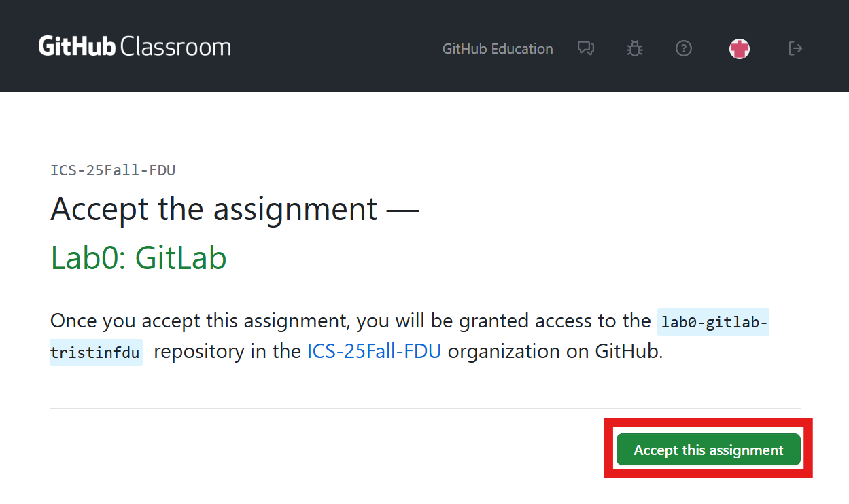
Task: Open help via the question mark icon
Action: pyautogui.click(x=683, y=48)
